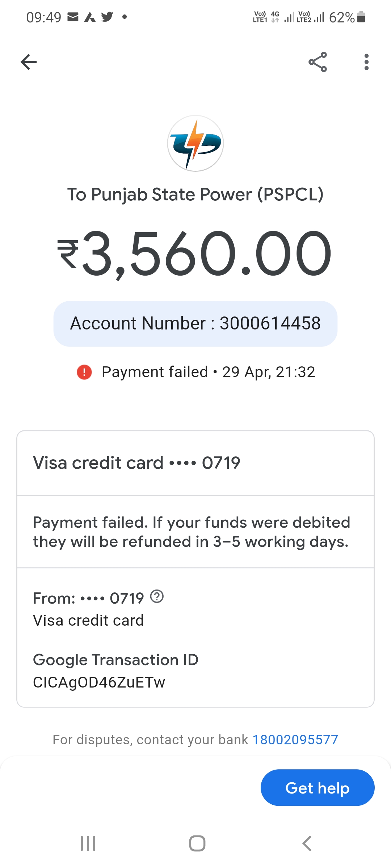Tap the Visa credit card 0719 row
The width and height of the screenshot is (391, 868).
pyautogui.click(x=195, y=463)
